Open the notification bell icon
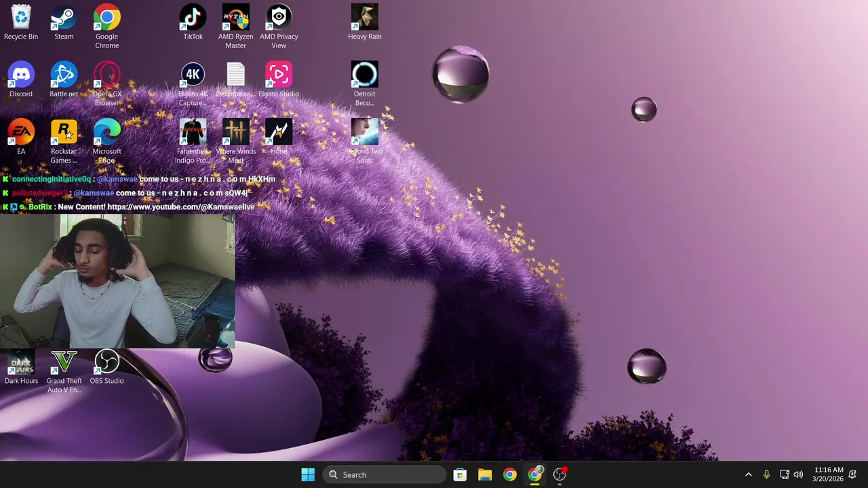 (x=853, y=474)
